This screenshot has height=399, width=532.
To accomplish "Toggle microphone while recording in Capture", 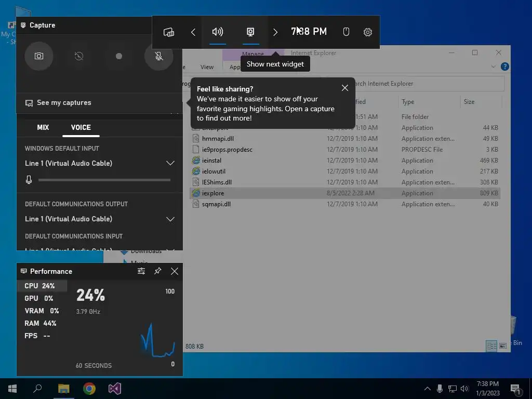I will click(159, 56).
